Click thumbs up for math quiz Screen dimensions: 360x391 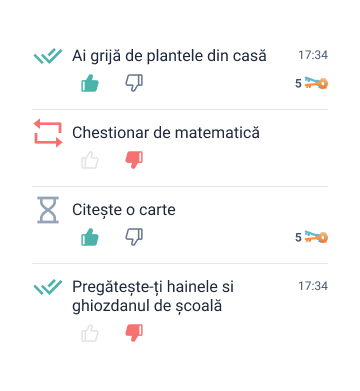tap(90, 160)
